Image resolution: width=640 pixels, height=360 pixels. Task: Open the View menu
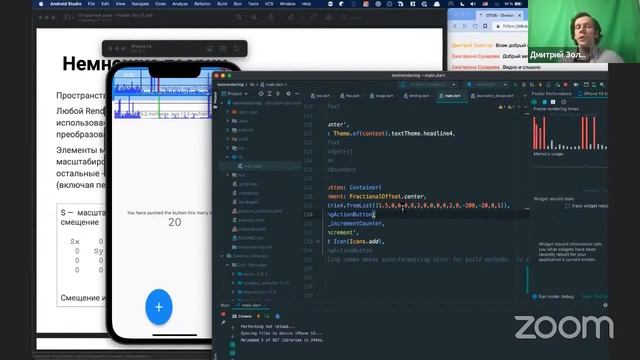[120, 4]
